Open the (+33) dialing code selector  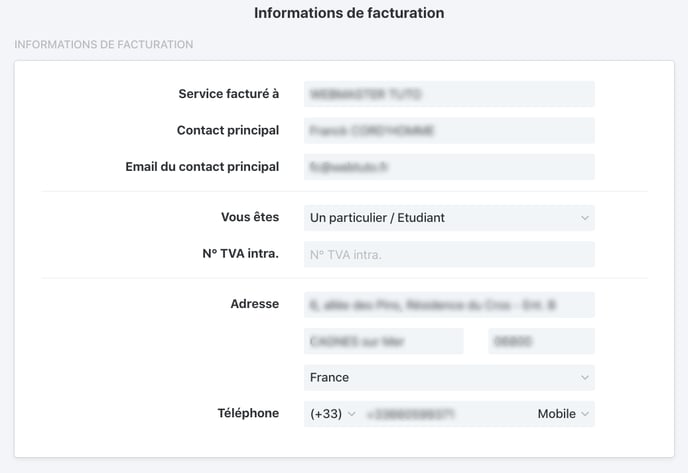click(333, 414)
